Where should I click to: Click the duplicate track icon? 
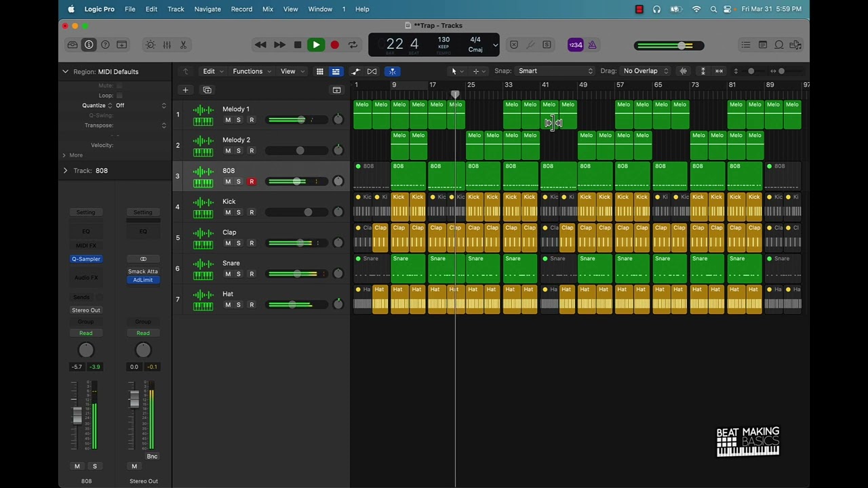click(x=208, y=90)
